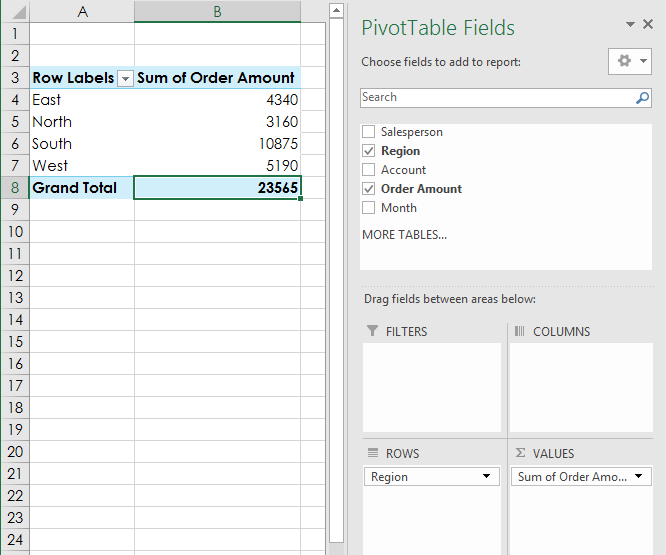
Task: Enable the Salesperson field checkbox
Action: 369,132
